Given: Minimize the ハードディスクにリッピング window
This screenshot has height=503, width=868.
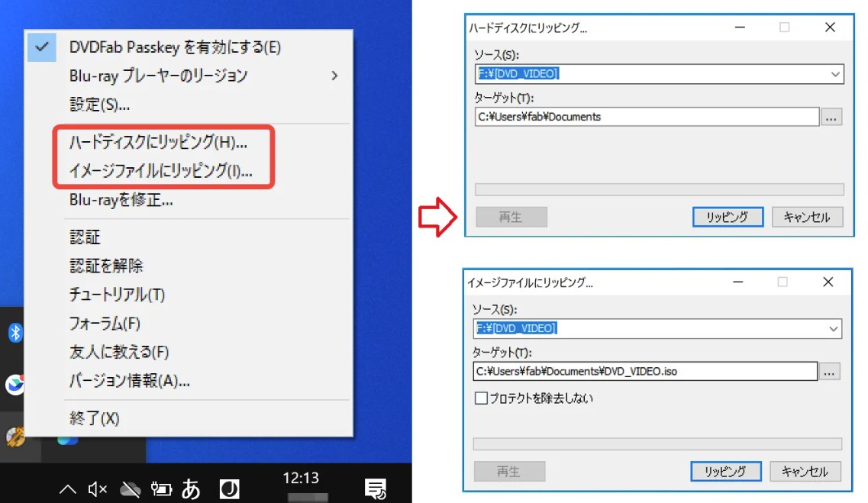Looking at the screenshot, I should point(740,27).
